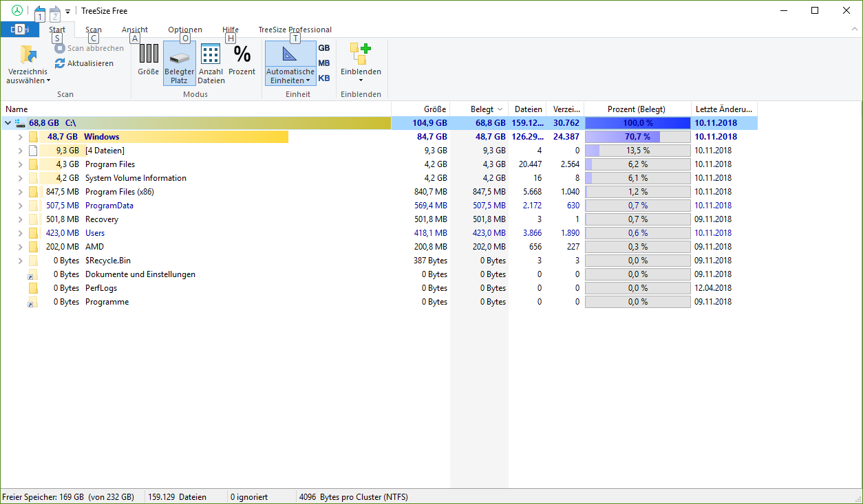Click the Freier Speicher status bar entry
863x504 pixels.
click(x=68, y=496)
